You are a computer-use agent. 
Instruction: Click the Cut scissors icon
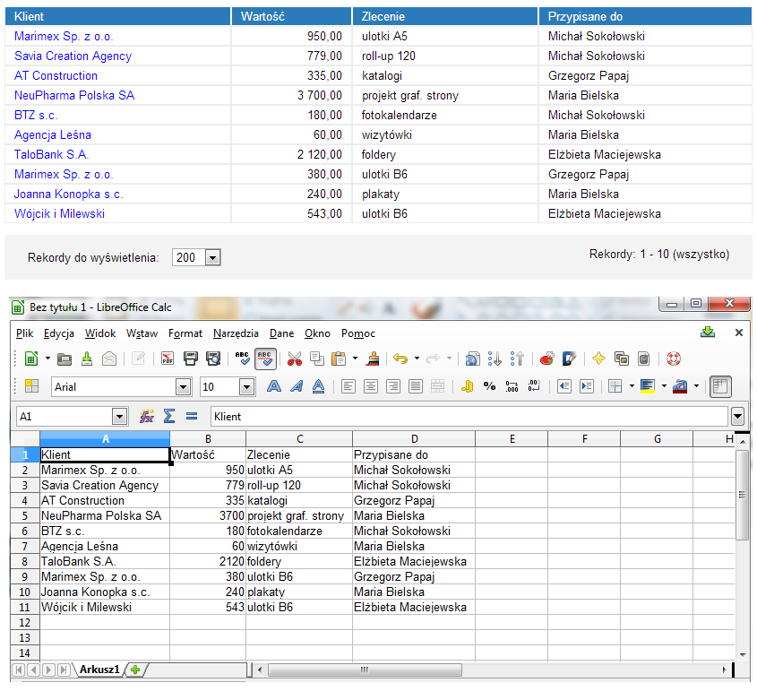coord(295,359)
